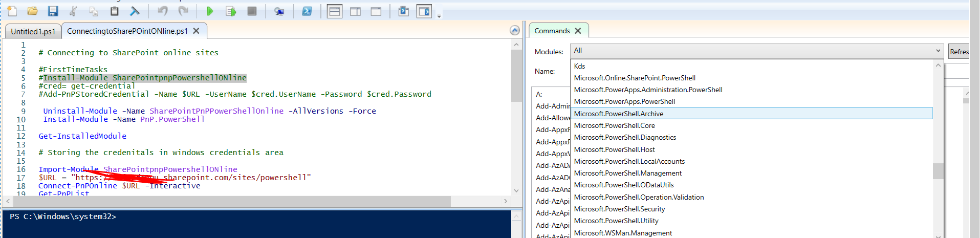Pick Microsoft.WSMan.Management in the list
The image size is (980, 238).
[x=751, y=233]
